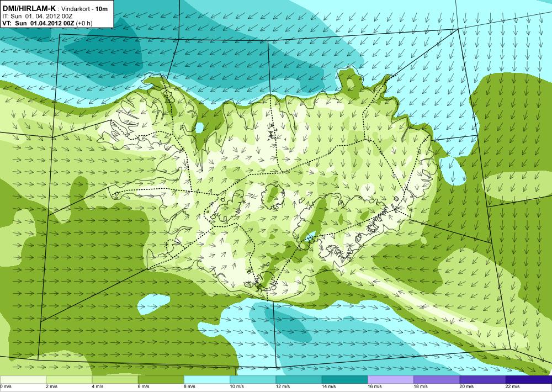The width and height of the screenshot is (552, 392).
Task: Click the 6–8 m/s dark green swatch
Action: point(161,380)
